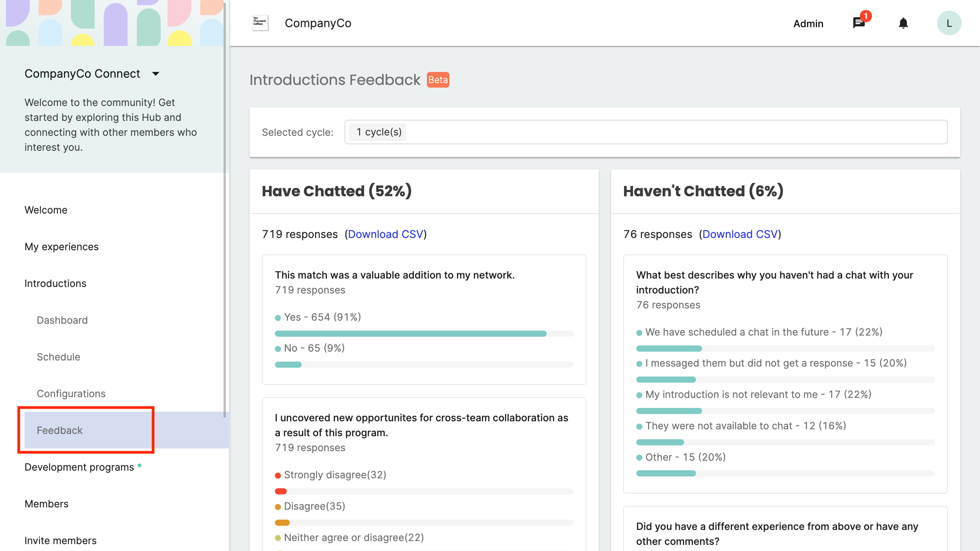Download CSV for Have Chatted responses

[385, 234]
